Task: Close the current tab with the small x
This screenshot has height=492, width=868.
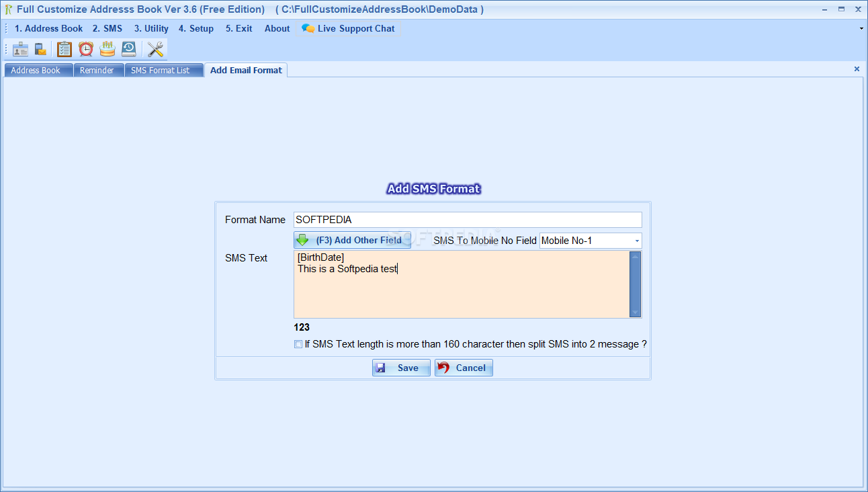Action: click(x=857, y=69)
